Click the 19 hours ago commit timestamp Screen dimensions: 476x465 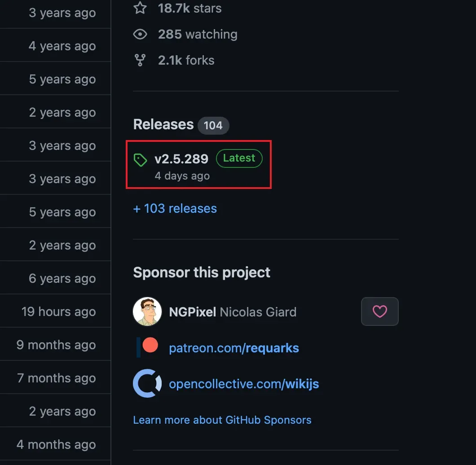58,311
